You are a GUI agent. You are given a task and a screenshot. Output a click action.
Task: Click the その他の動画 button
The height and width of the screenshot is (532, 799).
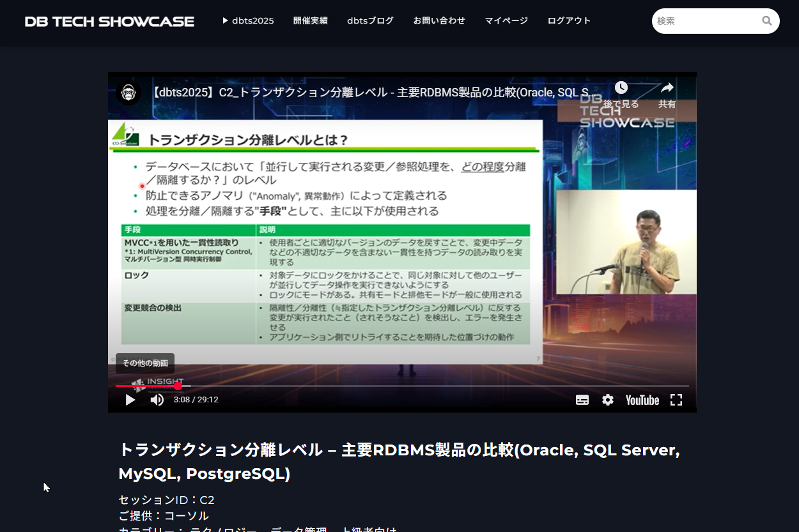coord(145,363)
